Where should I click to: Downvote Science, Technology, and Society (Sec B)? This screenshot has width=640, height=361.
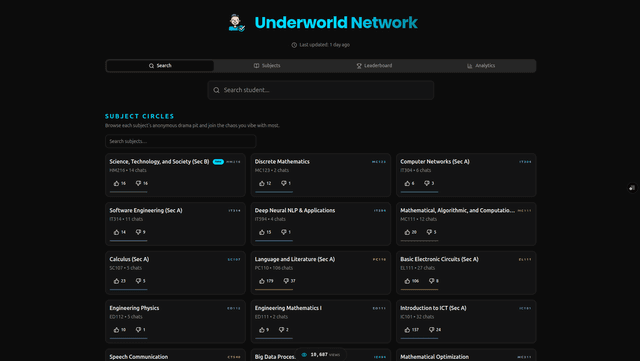(142, 183)
